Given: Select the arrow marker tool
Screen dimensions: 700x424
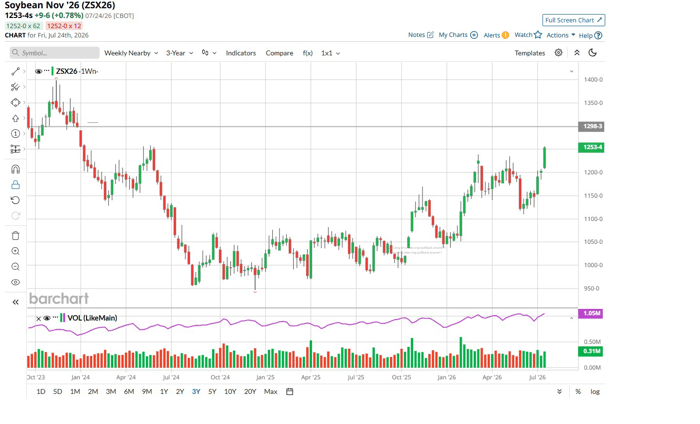Looking at the screenshot, I should click(16, 118).
